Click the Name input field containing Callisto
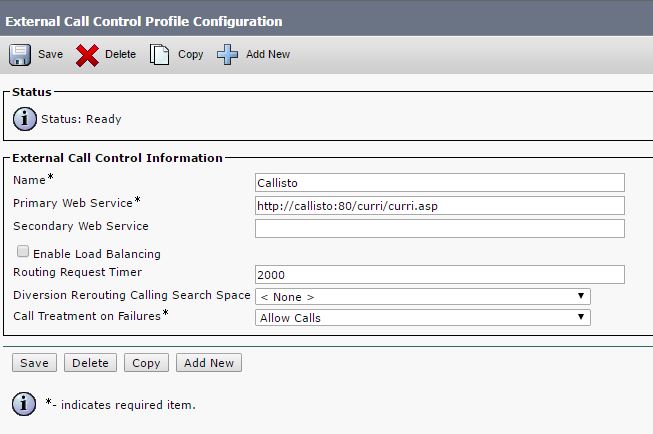This screenshot has width=653, height=434. point(440,182)
